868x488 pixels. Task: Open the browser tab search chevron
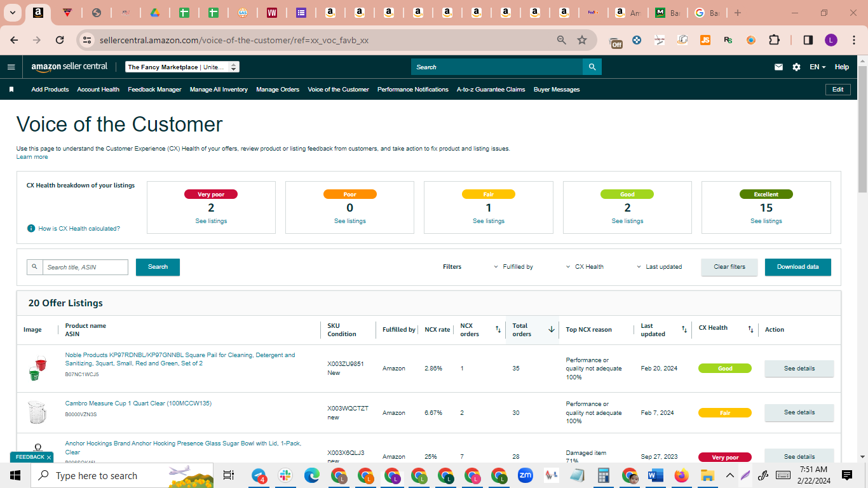12,13
